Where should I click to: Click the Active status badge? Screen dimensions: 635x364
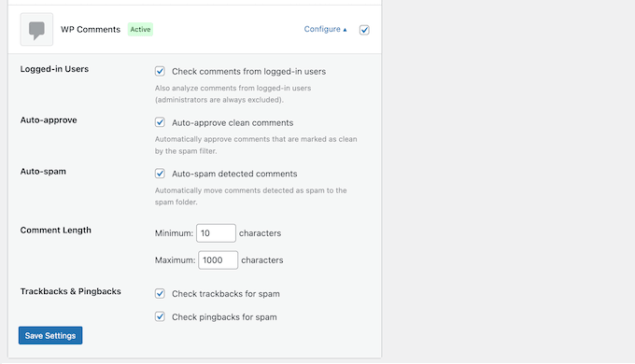point(140,30)
